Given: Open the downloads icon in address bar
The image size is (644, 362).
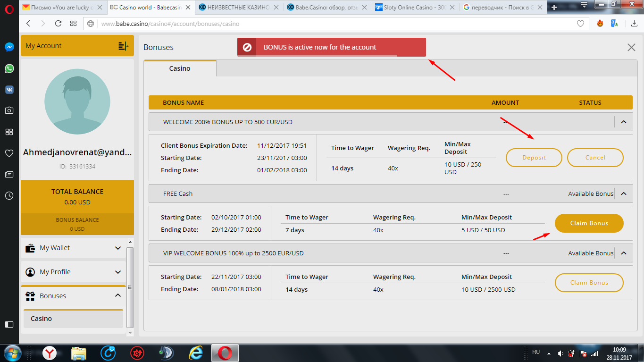Looking at the screenshot, I should (634, 24).
